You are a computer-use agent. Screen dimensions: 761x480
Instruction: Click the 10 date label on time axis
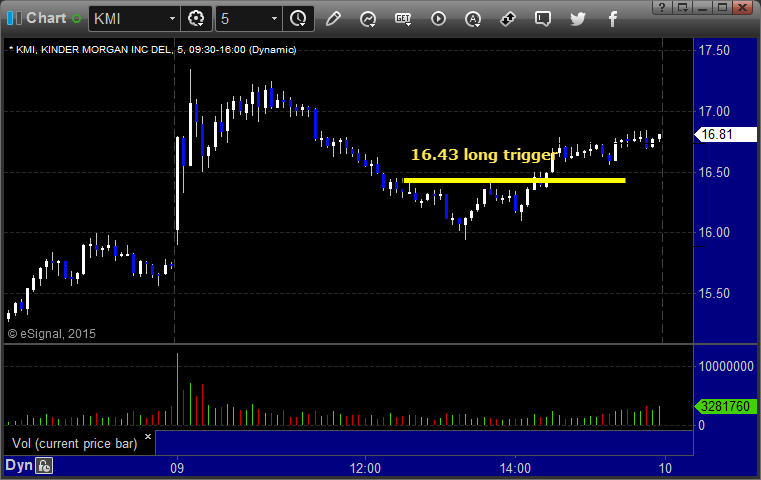click(665, 468)
